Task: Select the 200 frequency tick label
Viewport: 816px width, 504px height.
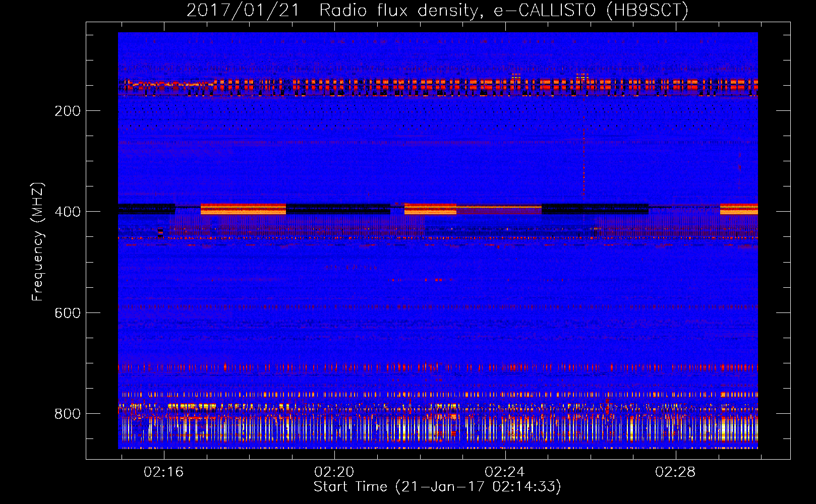Action: coord(68,111)
